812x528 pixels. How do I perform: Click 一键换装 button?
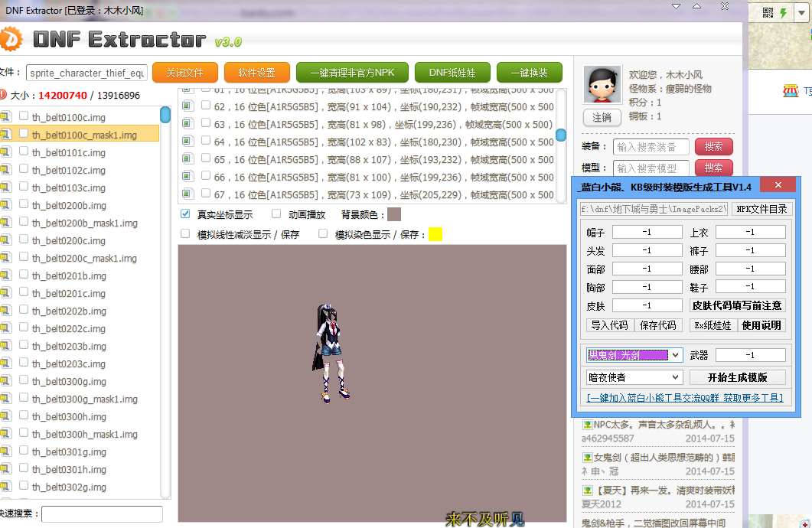pyautogui.click(x=530, y=73)
